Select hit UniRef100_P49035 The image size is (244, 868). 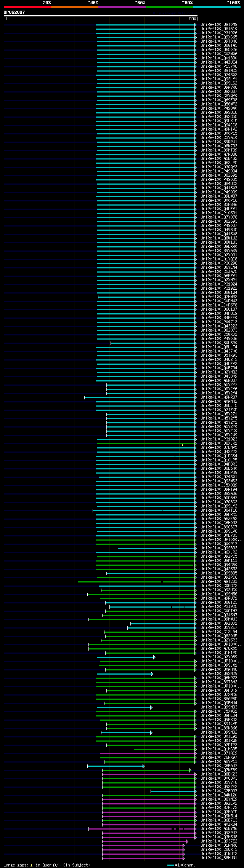coord(219,180)
